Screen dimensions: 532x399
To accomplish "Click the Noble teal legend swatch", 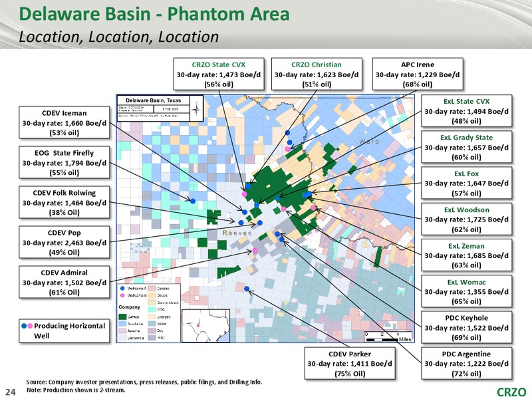I will (152, 324).
